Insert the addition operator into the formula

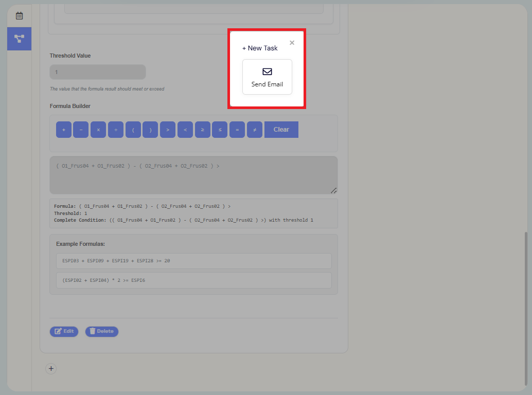(x=64, y=129)
